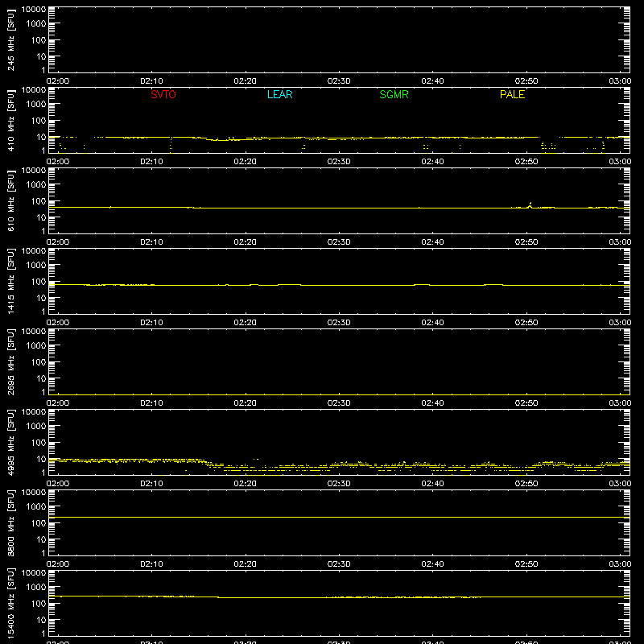Select the 8800 MHz [SFU] axis label
This screenshot has width=644, height=644.
[10, 522]
